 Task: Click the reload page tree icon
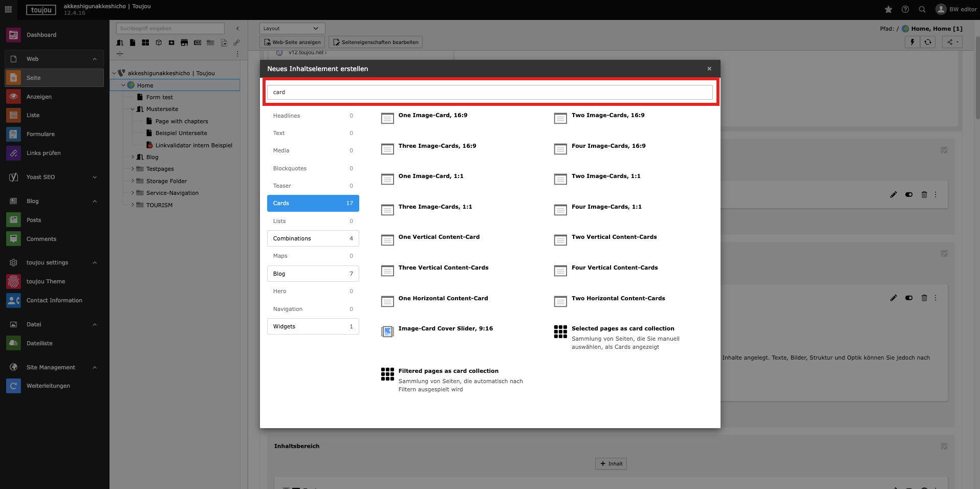[x=928, y=42]
